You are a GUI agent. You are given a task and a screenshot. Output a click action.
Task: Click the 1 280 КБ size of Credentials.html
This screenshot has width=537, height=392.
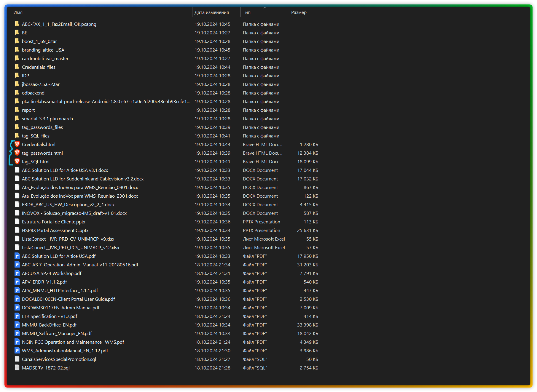pos(309,144)
